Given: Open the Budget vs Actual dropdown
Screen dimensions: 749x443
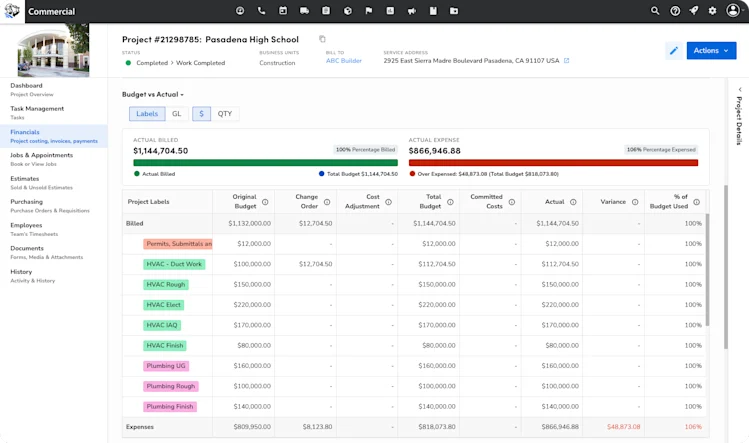Looking at the screenshot, I should click(x=153, y=95).
